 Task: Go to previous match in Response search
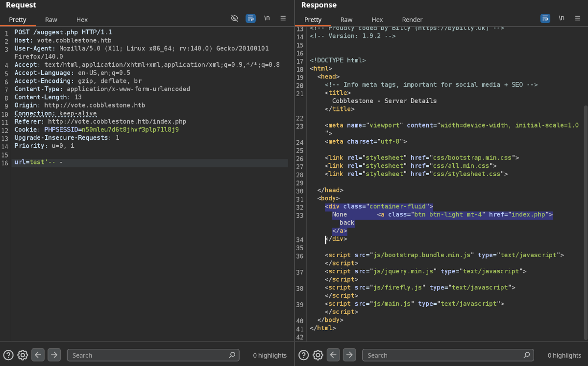334,355
